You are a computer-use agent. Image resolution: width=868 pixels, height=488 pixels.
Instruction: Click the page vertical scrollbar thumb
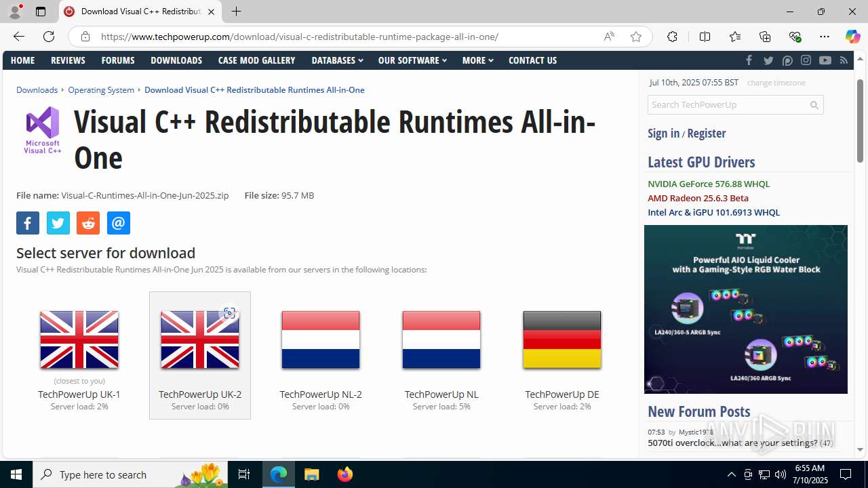pos(860,121)
